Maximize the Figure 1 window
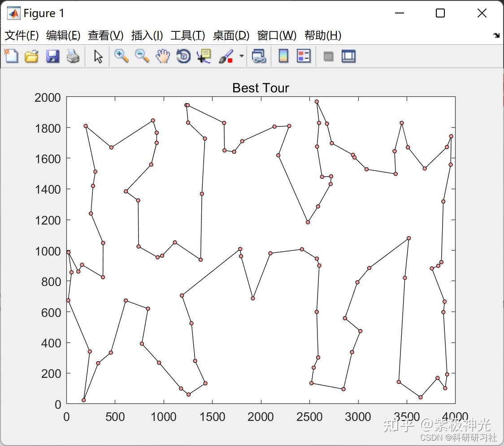 (440, 13)
